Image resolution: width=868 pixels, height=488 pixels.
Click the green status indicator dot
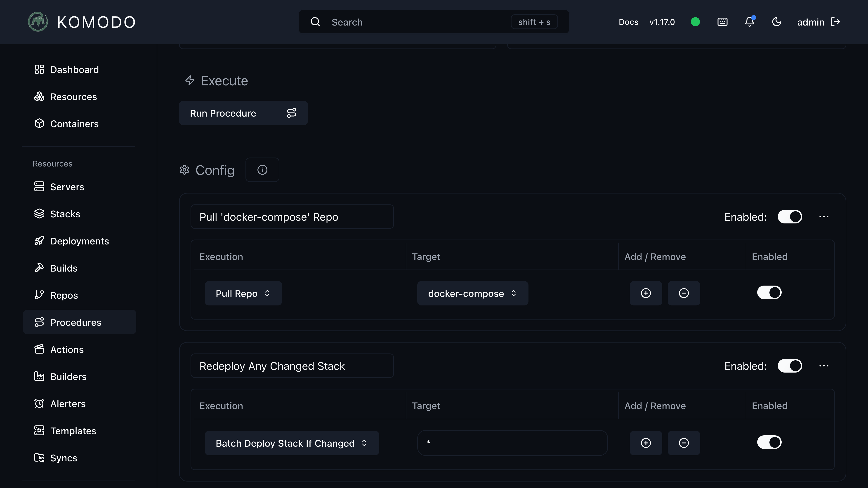coord(695,22)
